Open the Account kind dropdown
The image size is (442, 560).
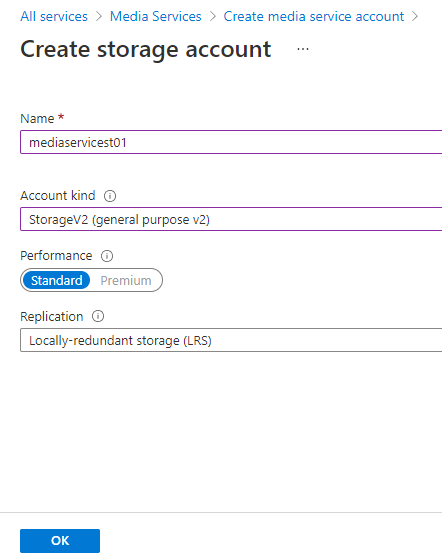231,219
